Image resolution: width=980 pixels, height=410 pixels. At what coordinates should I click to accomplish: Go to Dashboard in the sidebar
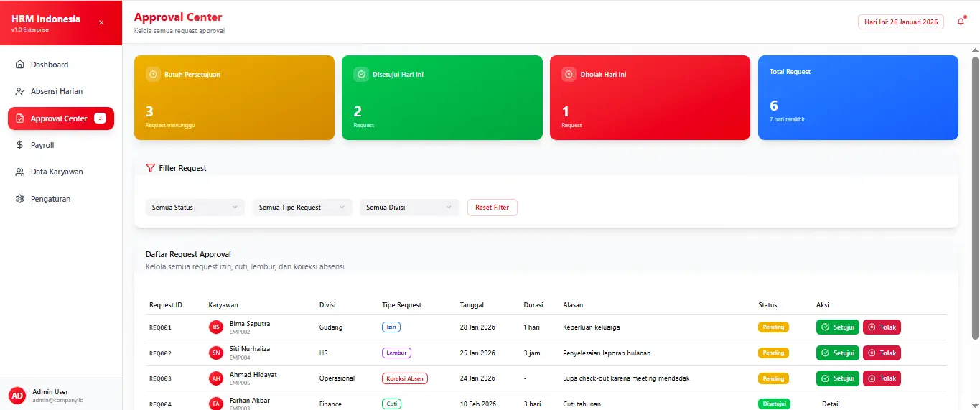pyautogui.click(x=50, y=65)
